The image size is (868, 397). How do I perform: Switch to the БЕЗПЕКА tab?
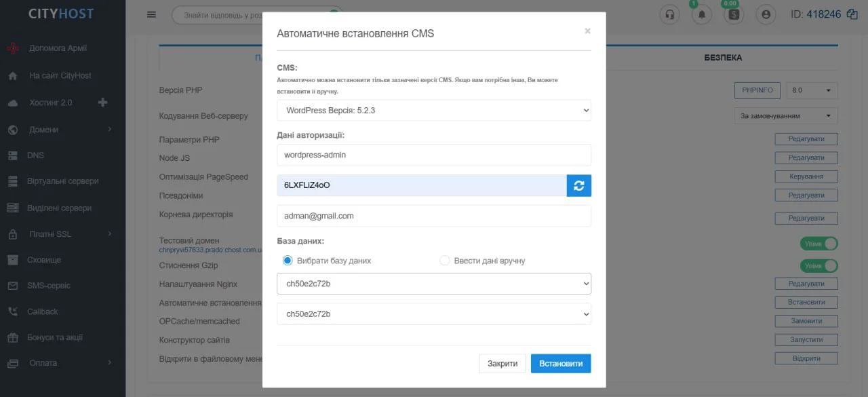pos(723,58)
